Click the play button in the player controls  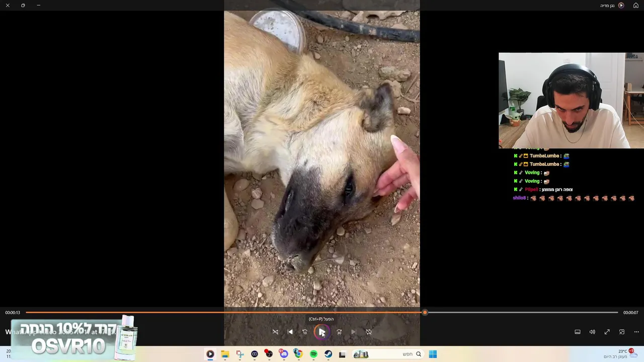tap(321, 332)
